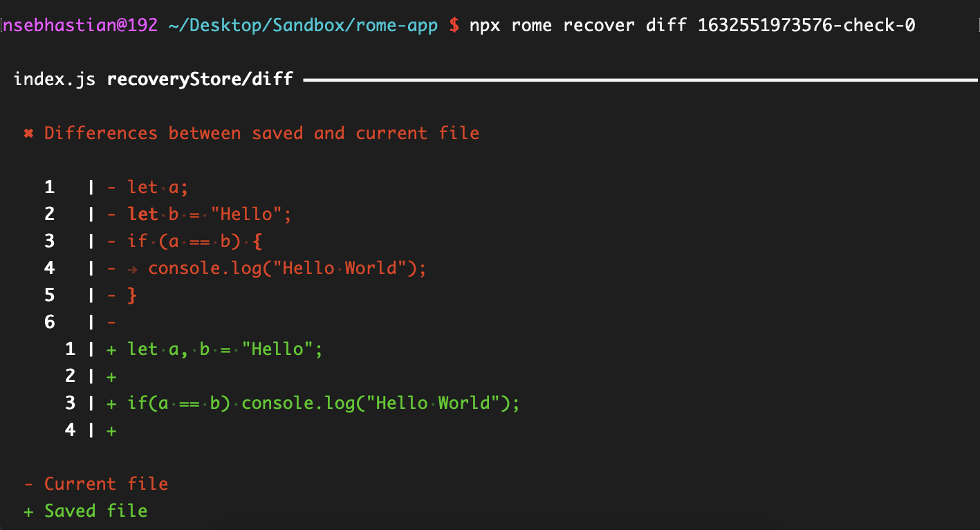Click the green plus beside Saved file
980x530 pixels.
28,511
